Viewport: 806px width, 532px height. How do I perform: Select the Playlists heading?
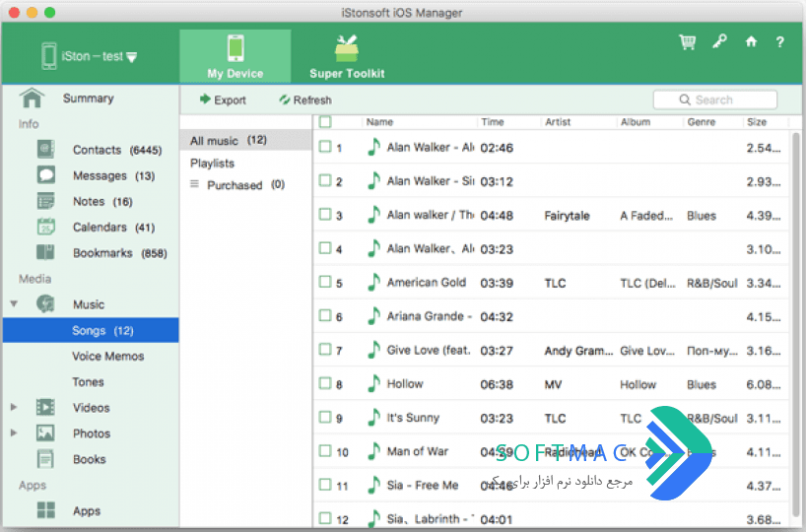tap(212, 163)
